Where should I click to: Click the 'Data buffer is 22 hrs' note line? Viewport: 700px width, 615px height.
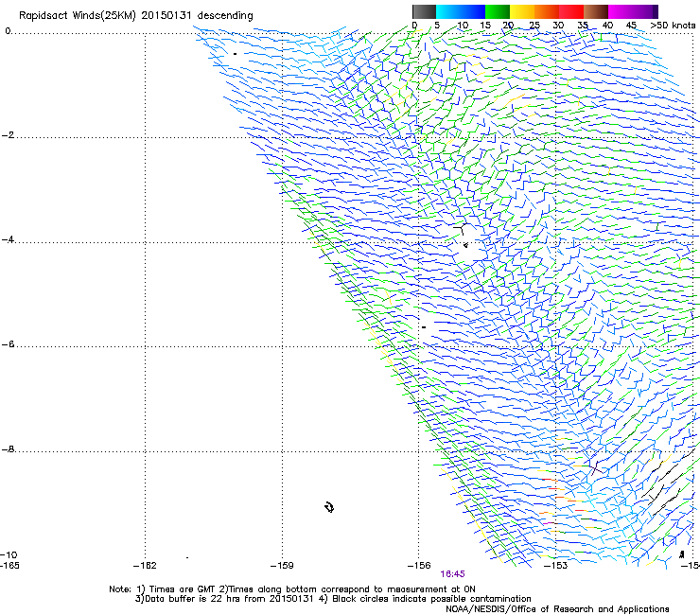click(x=333, y=599)
